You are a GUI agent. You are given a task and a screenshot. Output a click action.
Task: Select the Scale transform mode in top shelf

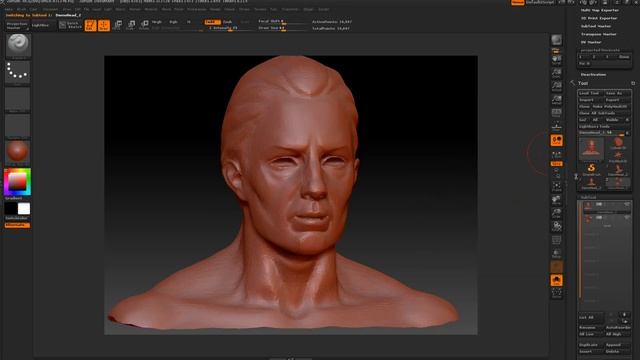pyautogui.click(x=131, y=25)
